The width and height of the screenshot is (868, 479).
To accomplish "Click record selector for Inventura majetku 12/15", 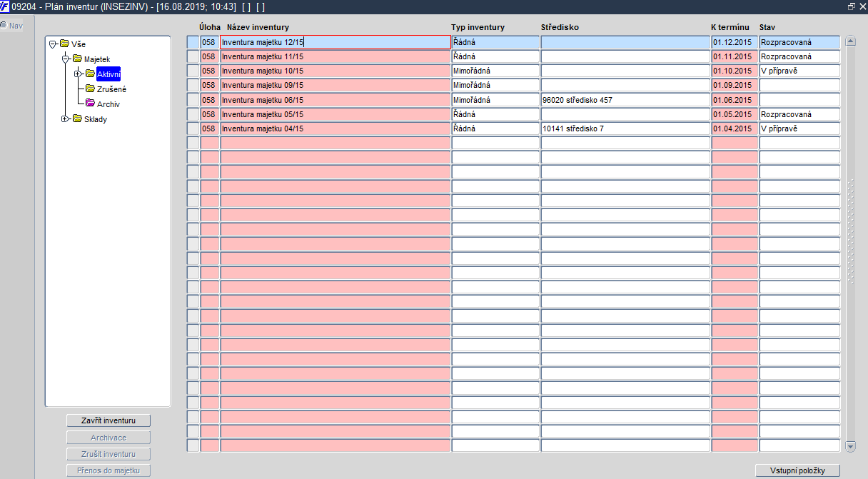I will (x=193, y=42).
